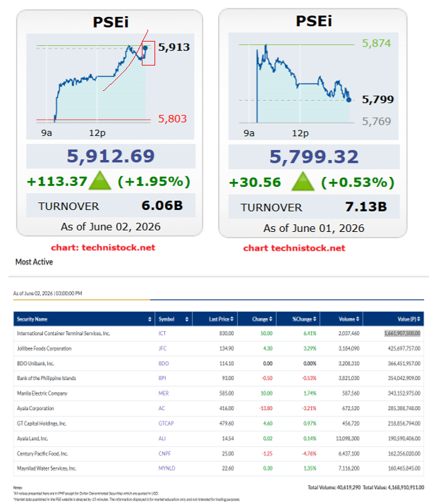Select Ayala Land volume 13,098,300
431x504 pixels.
point(348,438)
